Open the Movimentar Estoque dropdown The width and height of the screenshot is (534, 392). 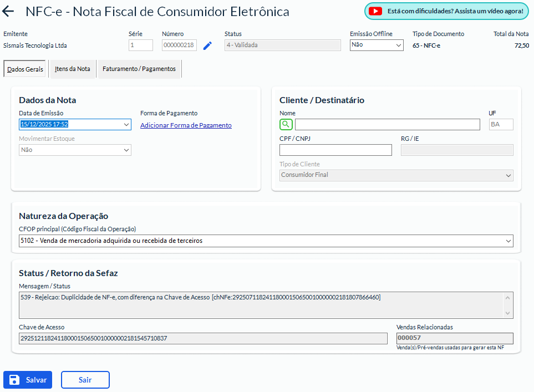[x=126, y=150]
